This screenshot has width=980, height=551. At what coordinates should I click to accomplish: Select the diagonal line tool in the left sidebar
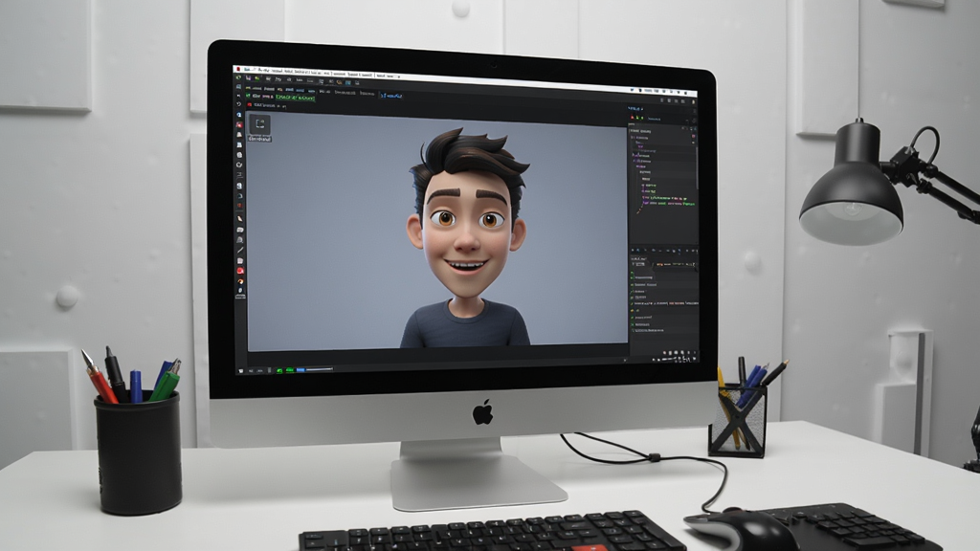240,250
